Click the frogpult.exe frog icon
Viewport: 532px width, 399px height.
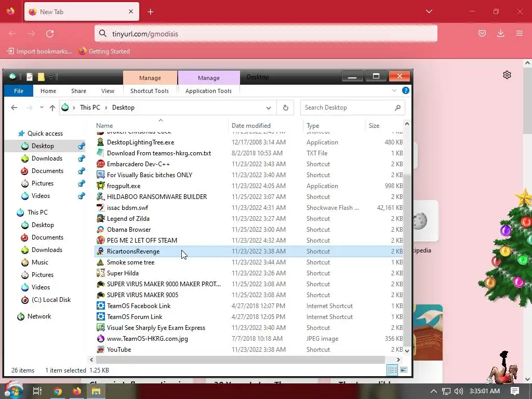click(x=100, y=185)
